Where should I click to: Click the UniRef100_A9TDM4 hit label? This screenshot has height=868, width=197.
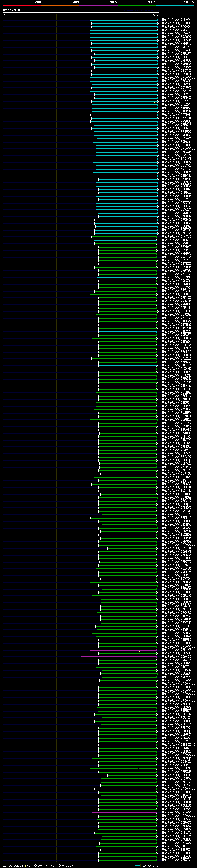click(x=177, y=115)
